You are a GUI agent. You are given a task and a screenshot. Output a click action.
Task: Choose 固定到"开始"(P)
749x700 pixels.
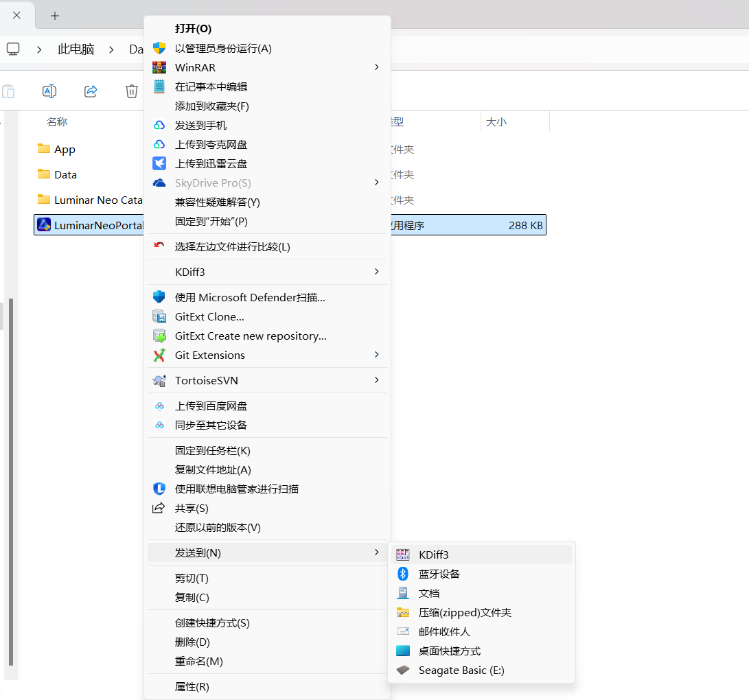click(267, 221)
